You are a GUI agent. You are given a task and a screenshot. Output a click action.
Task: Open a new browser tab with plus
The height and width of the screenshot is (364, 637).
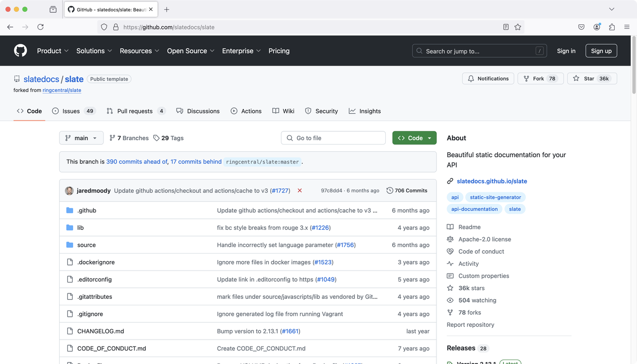pos(167,9)
